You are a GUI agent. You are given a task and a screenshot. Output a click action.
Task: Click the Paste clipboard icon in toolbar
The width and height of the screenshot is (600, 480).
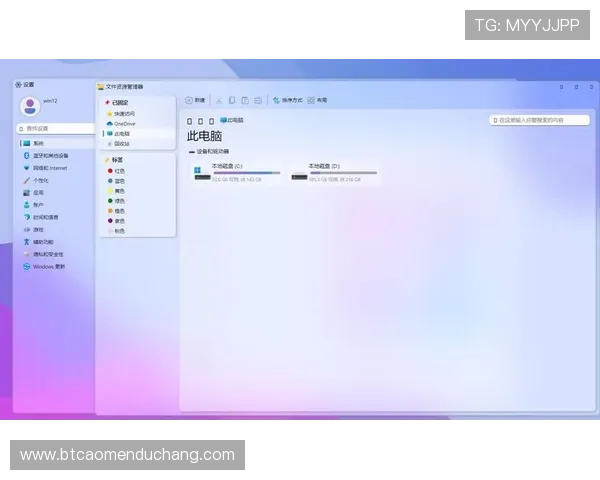[x=245, y=100]
